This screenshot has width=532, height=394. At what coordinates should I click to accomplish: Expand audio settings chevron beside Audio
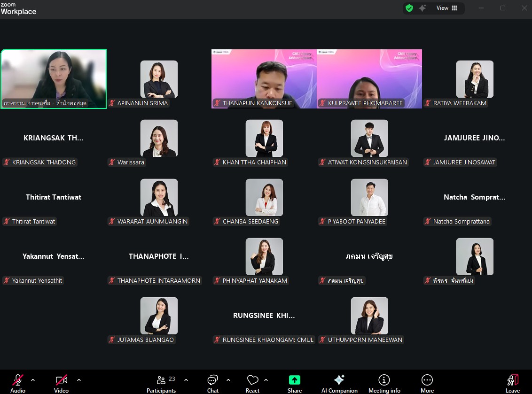pyautogui.click(x=33, y=379)
